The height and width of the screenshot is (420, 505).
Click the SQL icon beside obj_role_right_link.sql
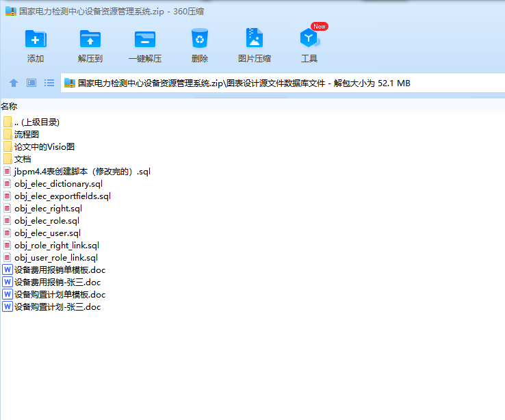pos(7,246)
